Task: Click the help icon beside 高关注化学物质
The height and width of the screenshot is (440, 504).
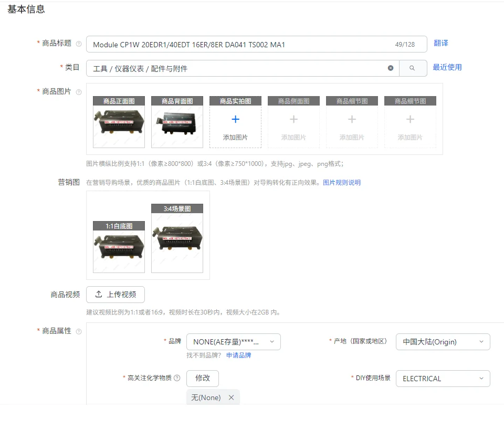Action: pyautogui.click(x=177, y=378)
